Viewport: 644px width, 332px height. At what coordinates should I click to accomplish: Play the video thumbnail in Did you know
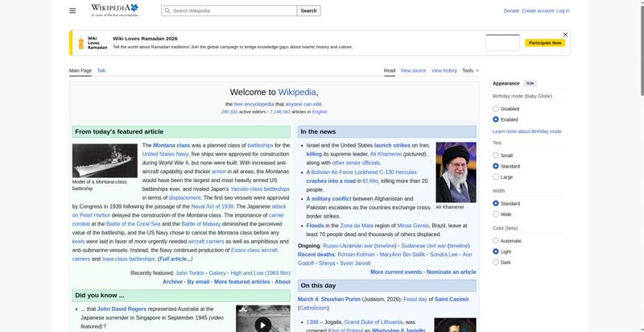262,324
